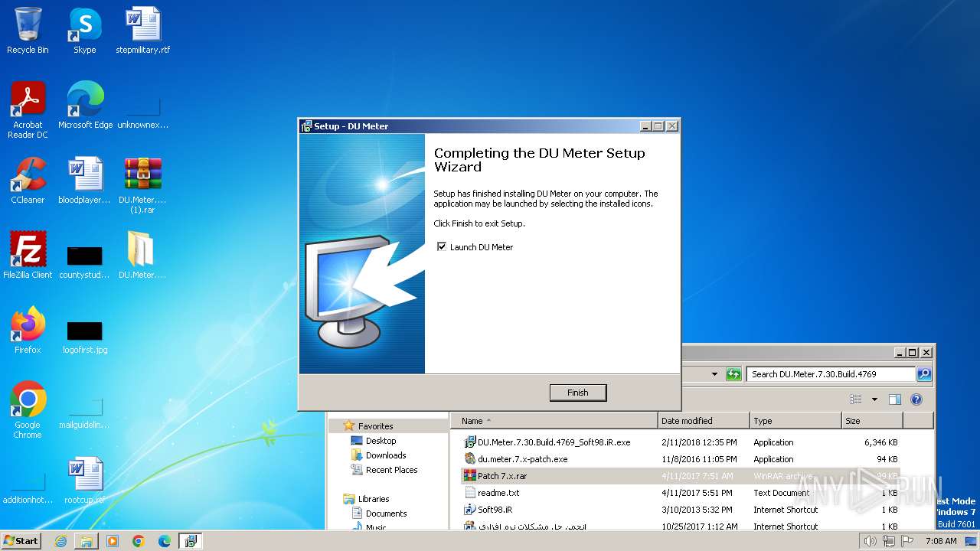Select DU.Meter (1).rar archive on desktop

click(x=143, y=185)
